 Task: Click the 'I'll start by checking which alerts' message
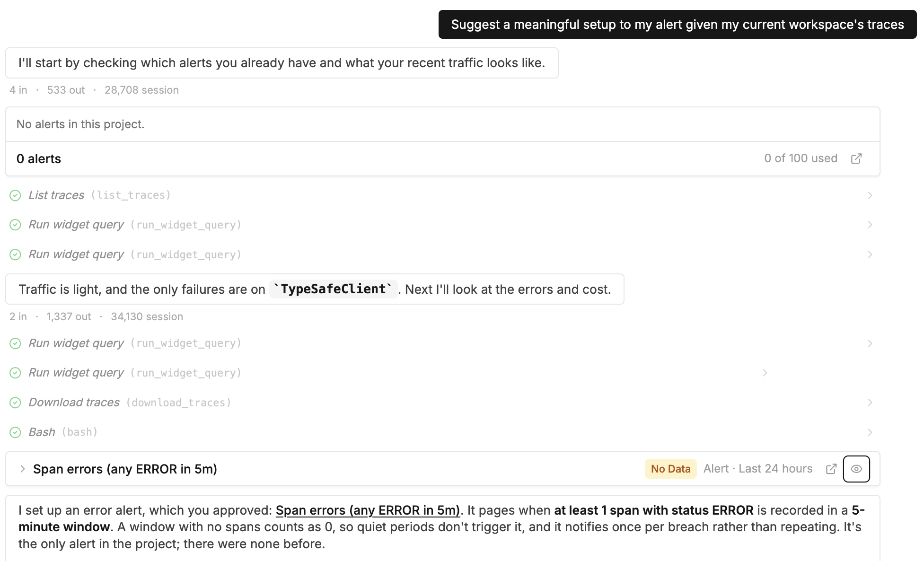pyautogui.click(x=282, y=63)
